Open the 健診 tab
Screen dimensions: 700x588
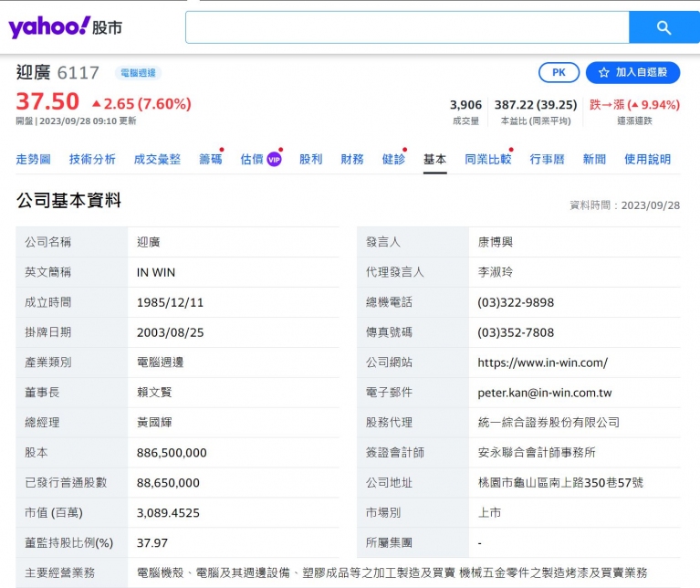click(393, 160)
